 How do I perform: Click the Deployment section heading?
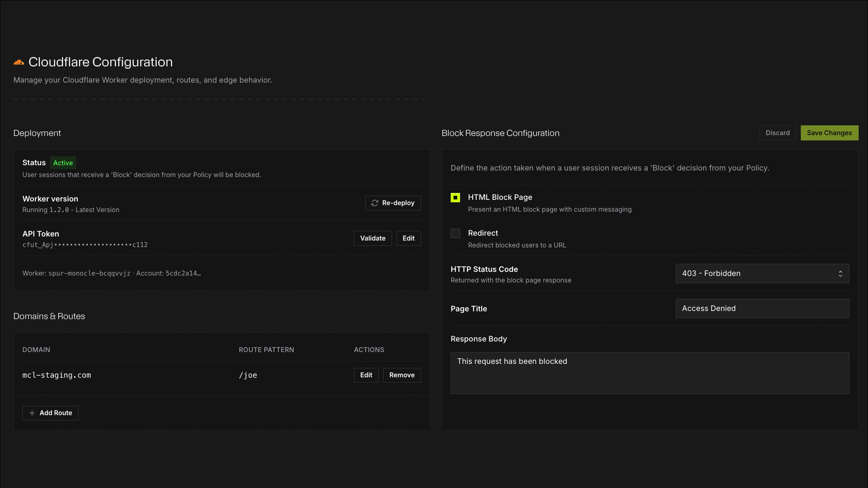click(37, 133)
